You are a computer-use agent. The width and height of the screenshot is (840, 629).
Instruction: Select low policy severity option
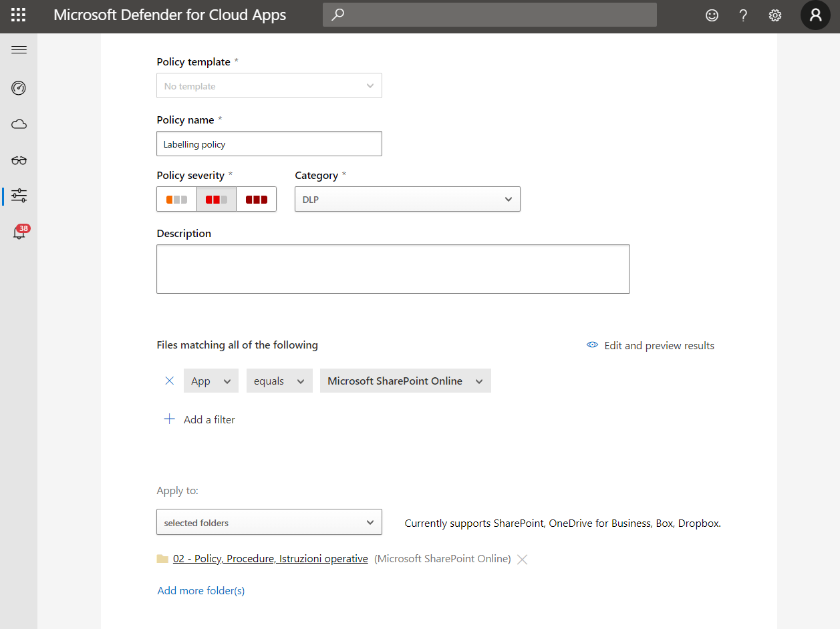tap(176, 199)
